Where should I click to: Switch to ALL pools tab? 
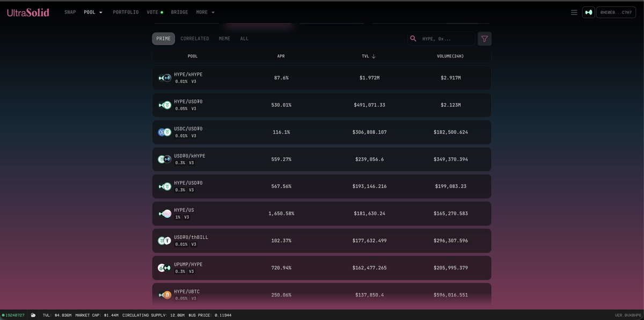244,39
